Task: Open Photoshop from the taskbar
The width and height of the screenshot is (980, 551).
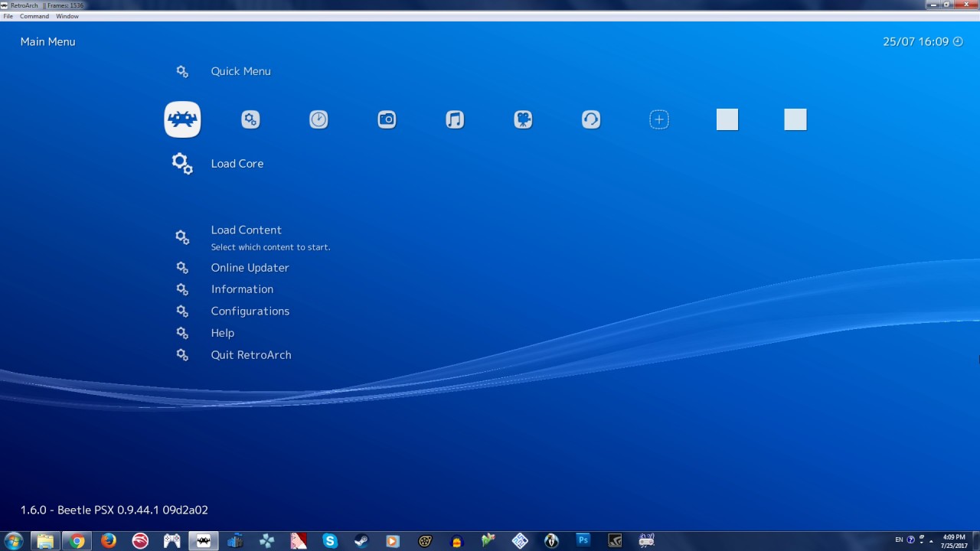Action: (x=583, y=541)
